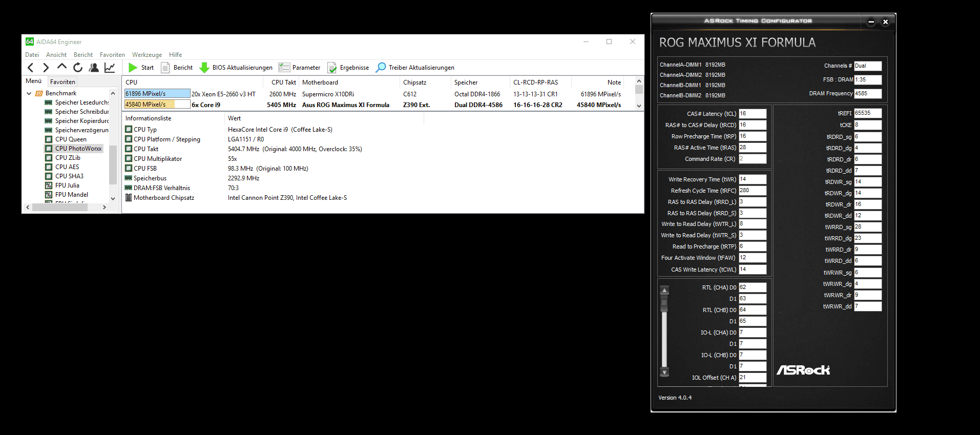Click the CPU Takt column header
Viewport: 980px width, 435px height.
pos(281,82)
